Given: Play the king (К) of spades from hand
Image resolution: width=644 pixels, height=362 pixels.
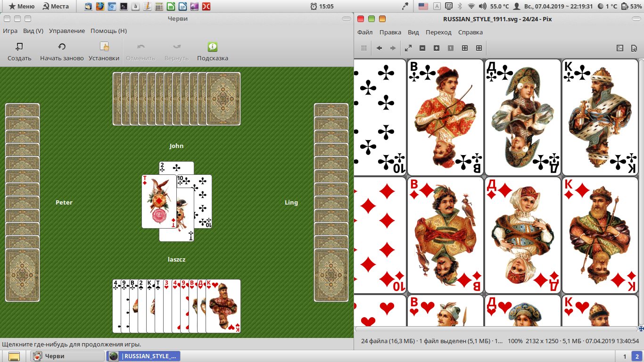Looking at the screenshot, I should point(150,306).
